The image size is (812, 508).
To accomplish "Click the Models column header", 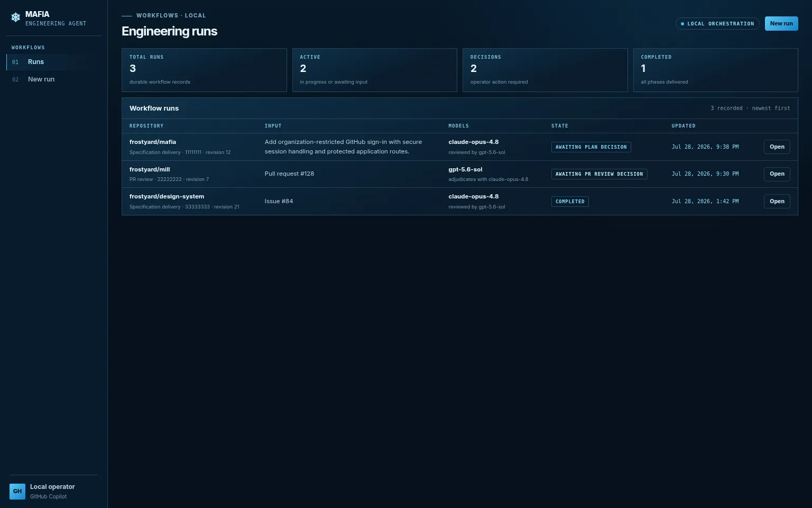I will pyautogui.click(x=458, y=126).
